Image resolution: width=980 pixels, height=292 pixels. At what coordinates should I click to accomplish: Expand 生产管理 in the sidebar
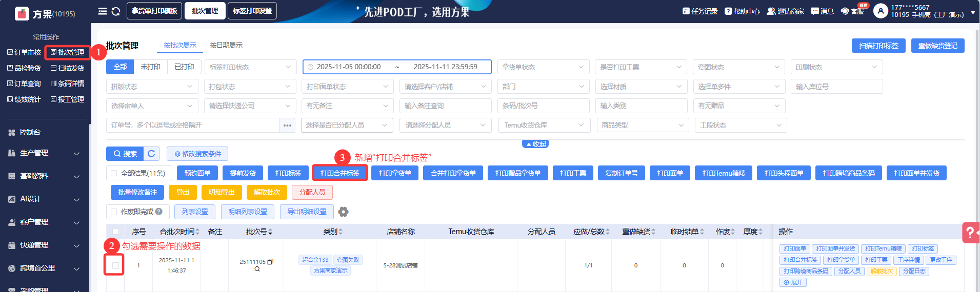[45, 153]
